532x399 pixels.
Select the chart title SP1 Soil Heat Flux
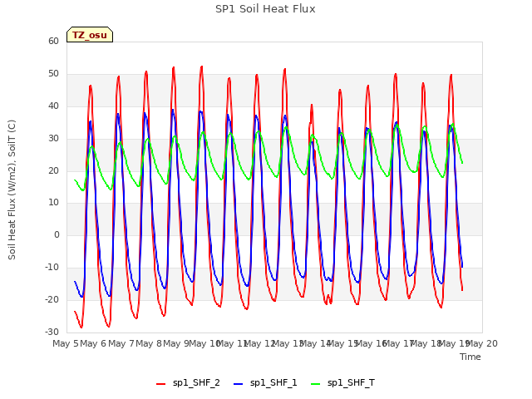pos(265,9)
